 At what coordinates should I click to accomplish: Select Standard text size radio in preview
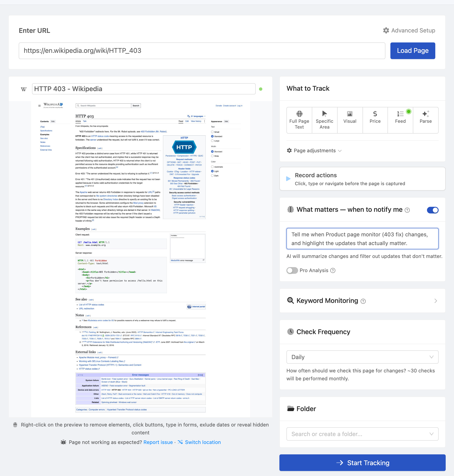click(212, 136)
